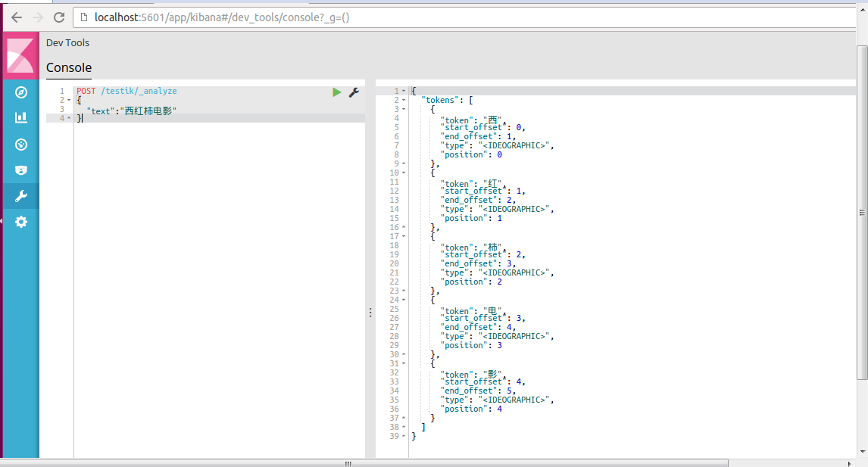Collapse the tokens array on line 2
The height and width of the screenshot is (467, 868).
[x=402, y=99]
